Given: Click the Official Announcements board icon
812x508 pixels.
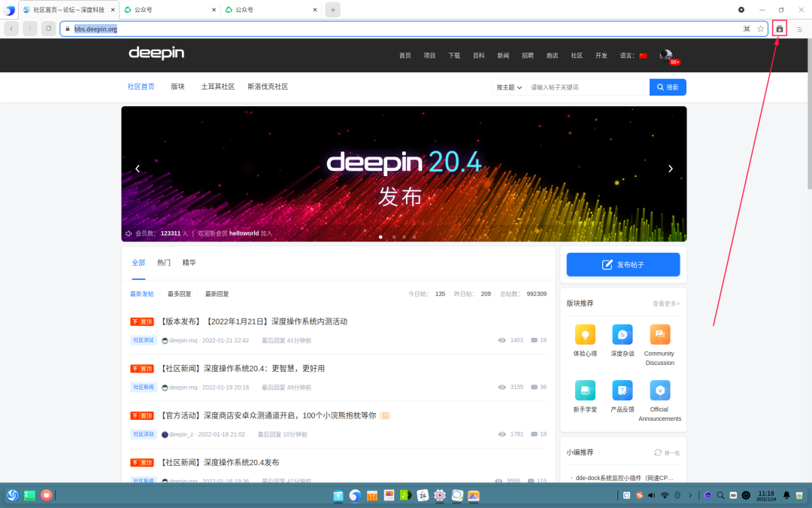Looking at the screenshot, I should point(659,391).
